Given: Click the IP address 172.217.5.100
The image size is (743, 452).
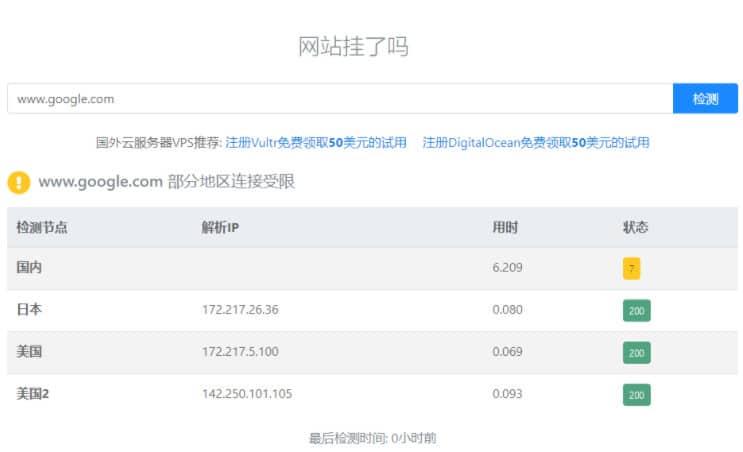Looking at the screenshot, I should click(x=240, y=352).
